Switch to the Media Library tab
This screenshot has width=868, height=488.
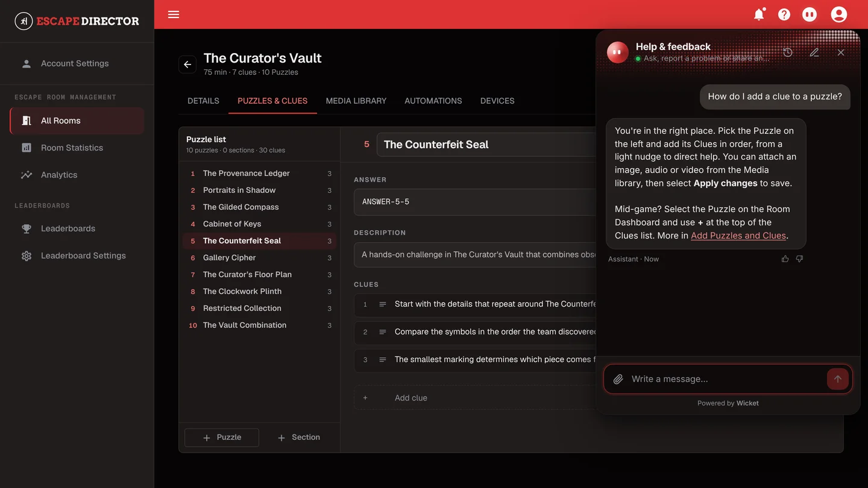(x=356, y=101)
